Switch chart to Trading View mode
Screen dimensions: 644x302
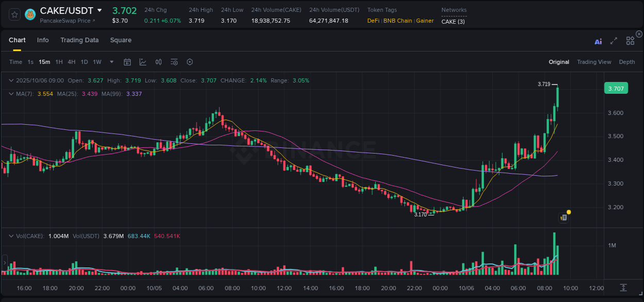pos(594,62)
